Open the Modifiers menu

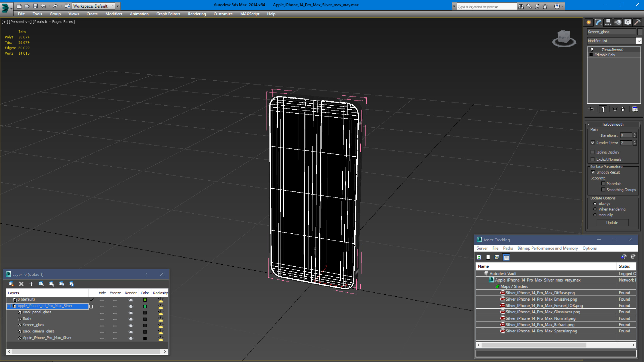tap(114, 14)
